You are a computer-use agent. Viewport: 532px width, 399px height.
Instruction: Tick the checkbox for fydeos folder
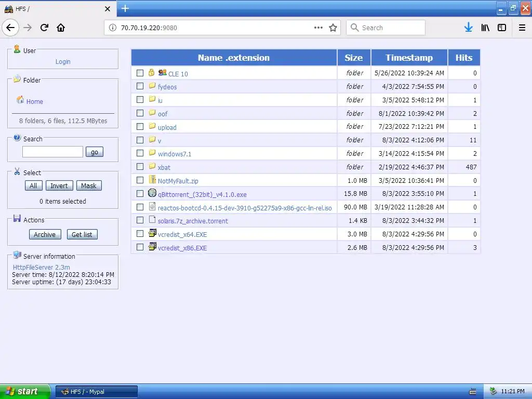140,86
